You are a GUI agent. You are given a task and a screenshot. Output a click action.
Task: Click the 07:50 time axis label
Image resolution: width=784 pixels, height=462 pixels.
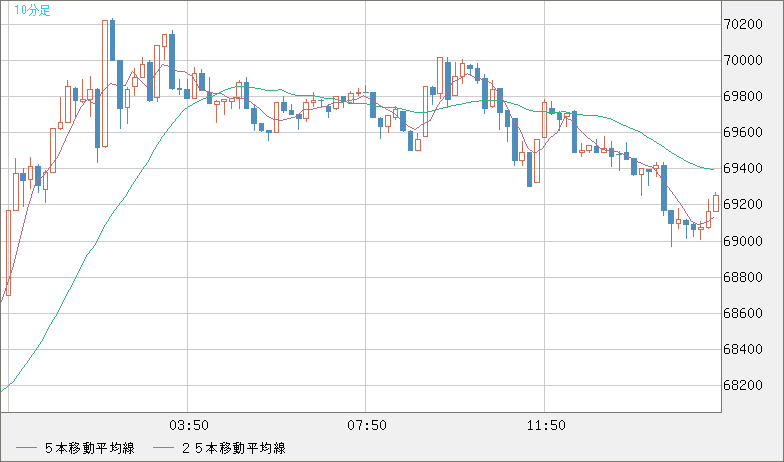click(x=366, y=426)
